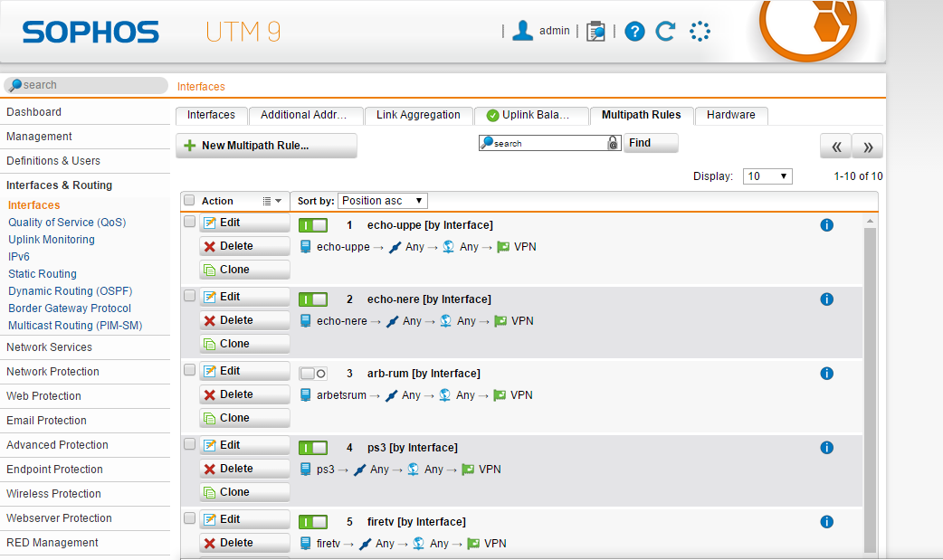
Task: View info for echo-uppe rule
Action: point(826,224)
